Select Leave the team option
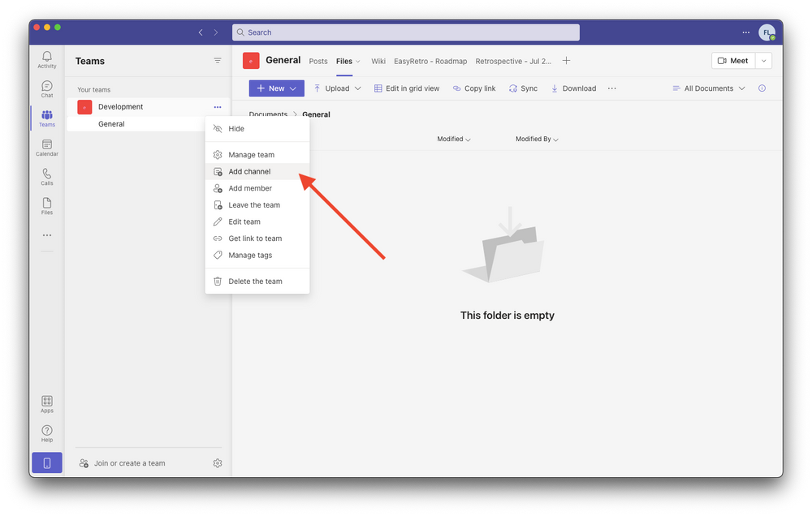Viewport: 812px width, 516px height. [257, 205]
